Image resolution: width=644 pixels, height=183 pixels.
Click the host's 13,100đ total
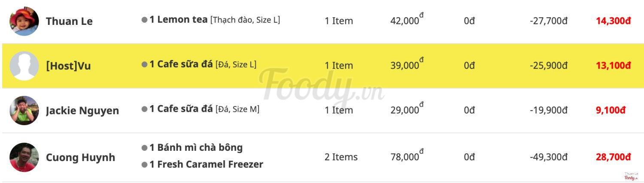[613, 66]
